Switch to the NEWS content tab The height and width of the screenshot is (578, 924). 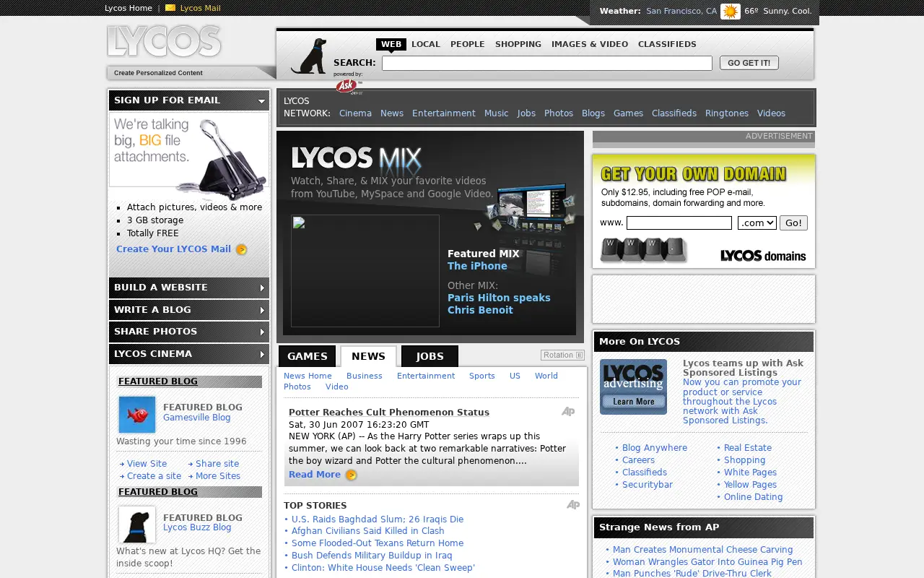368,356
